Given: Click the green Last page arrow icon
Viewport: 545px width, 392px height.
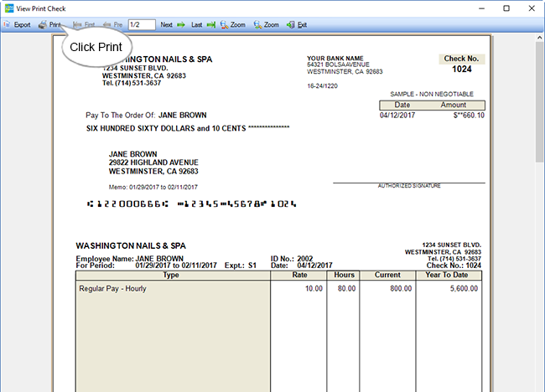Looking at the screenshot, I should tap(210, 25).
